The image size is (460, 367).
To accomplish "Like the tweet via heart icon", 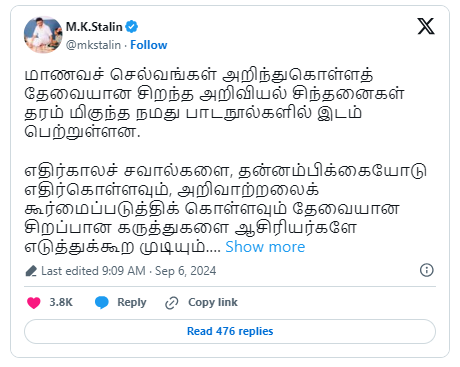I will coord(33,303).
